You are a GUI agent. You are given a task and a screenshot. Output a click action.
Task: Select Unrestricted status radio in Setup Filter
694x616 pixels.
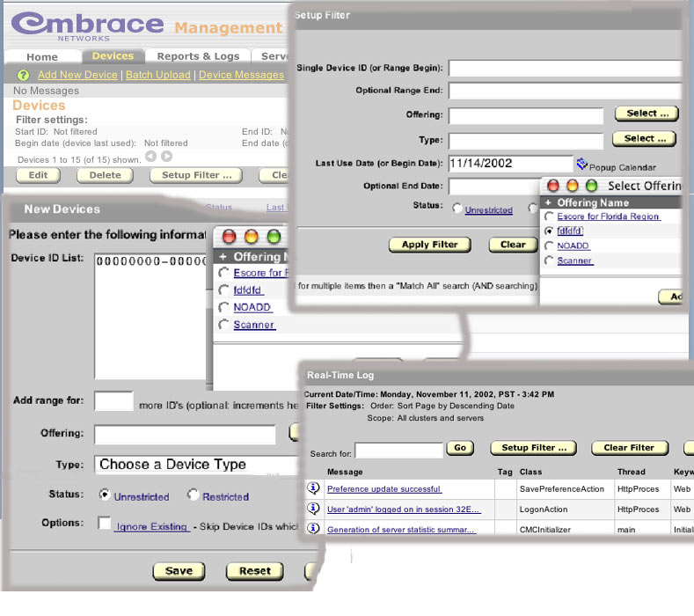[x=457, y=209]
